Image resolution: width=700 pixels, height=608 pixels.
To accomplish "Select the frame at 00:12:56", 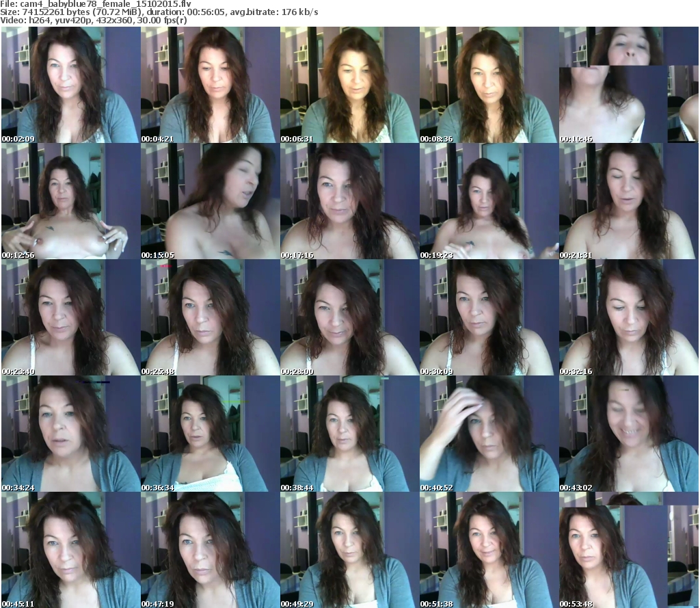I will [71, 201].
